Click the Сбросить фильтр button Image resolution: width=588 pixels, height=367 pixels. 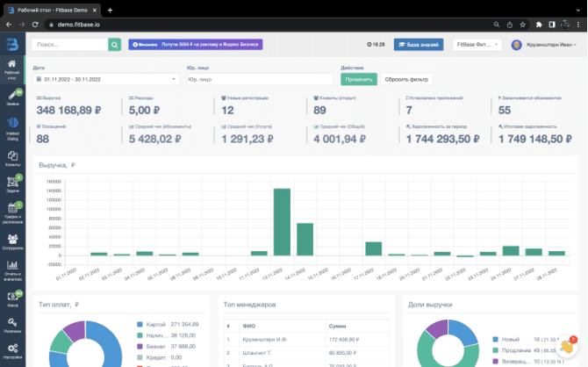(x=406, y=79)
